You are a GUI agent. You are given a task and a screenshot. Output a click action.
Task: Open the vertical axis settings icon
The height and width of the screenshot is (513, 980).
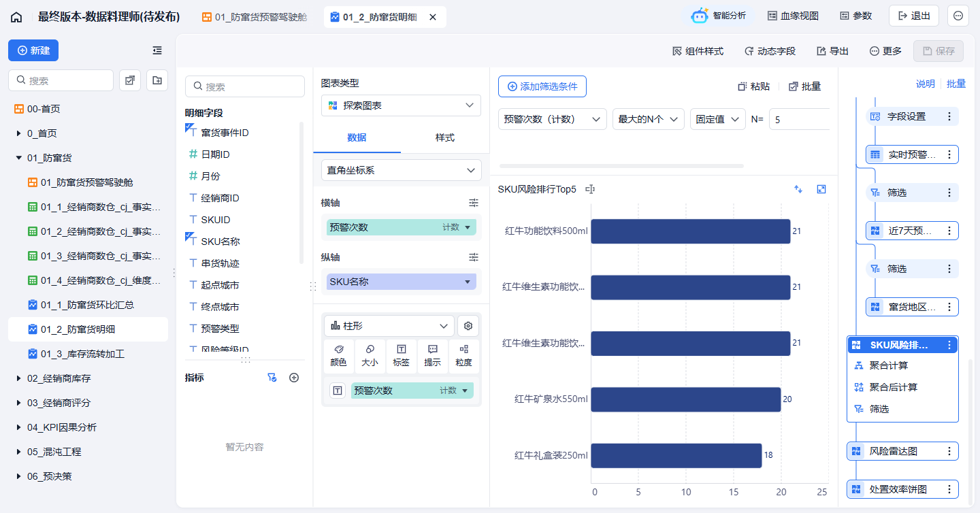474,257
